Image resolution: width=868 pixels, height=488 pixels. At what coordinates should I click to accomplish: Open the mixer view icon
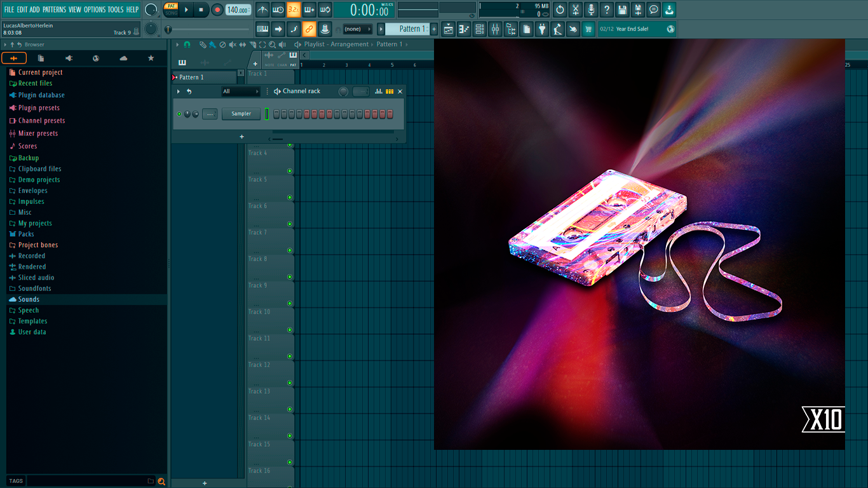click(x=495, y=29)
